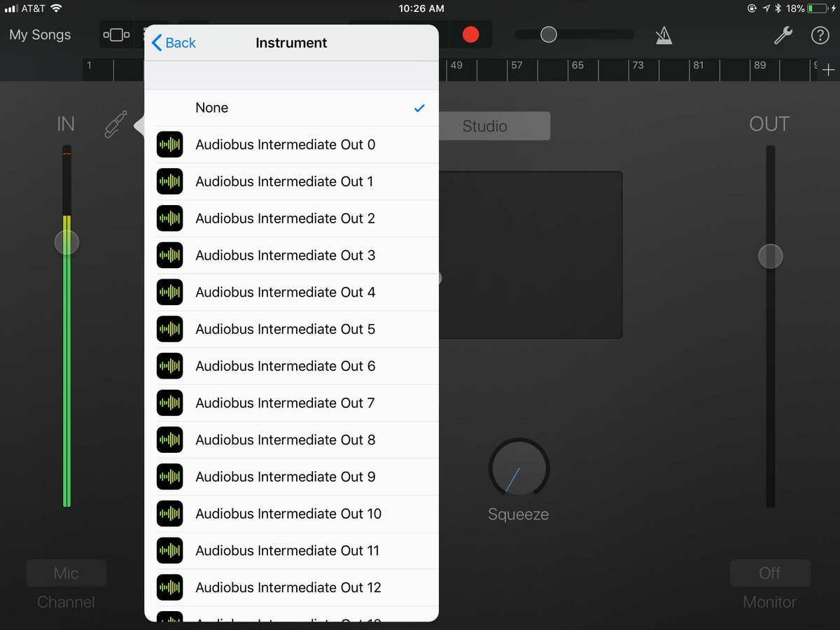Viewport: 840px width, 630px height.
Task: Tap the Audiobus Intermediate Out 10 icon
Action: [169, 514]
